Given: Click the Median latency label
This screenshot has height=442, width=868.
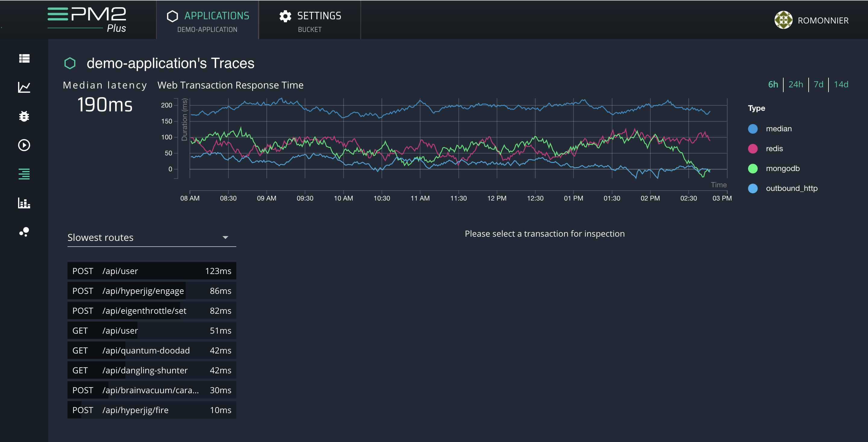Looking at the screenshot, I should click(105, 85).
